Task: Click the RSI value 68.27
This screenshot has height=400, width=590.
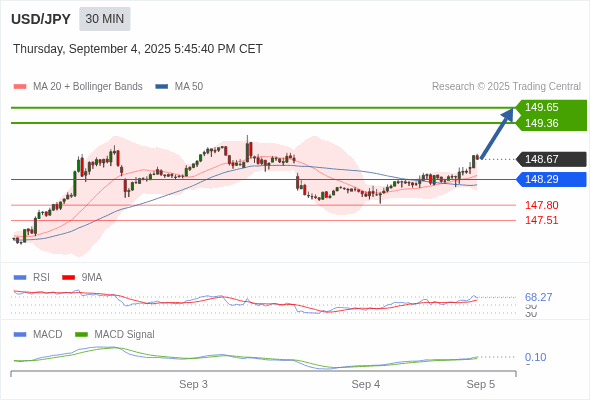Action: [538, 297]
